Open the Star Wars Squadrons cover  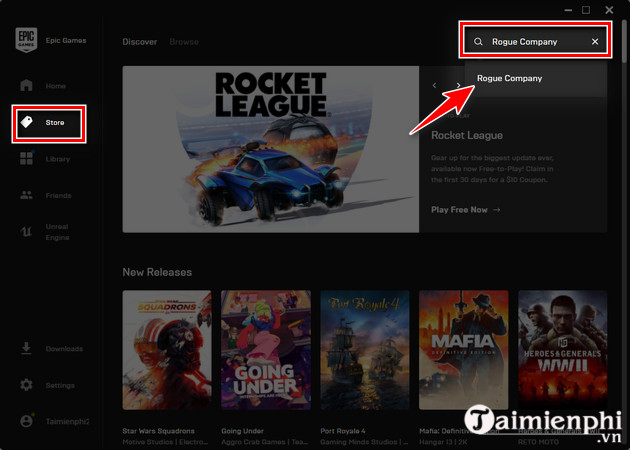coord(167,350)
